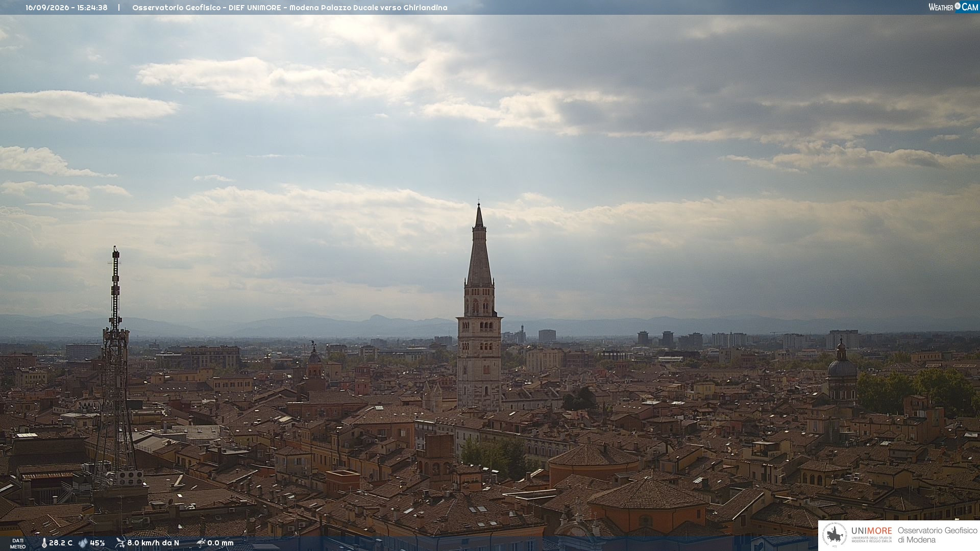Click the UNIMORE university seal emblem
Image resolution: width=980 pixels, height=551 pixels.
pos(835,535)
